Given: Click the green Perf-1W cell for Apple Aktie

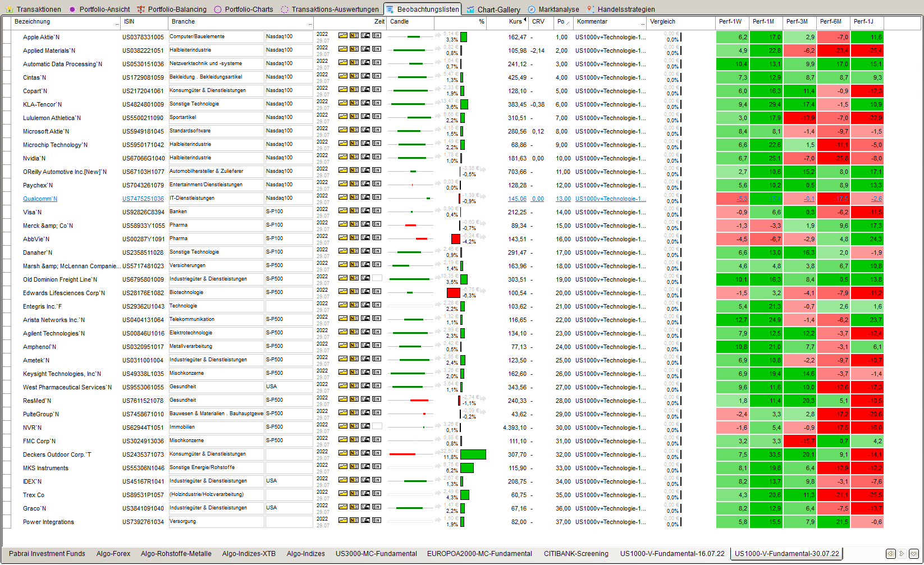Looking at the screenshot, I should coord(733,37).
